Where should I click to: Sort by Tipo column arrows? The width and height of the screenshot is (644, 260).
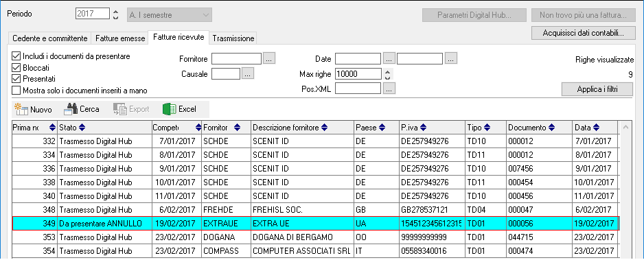pyautogui.click(x=487, y=128)
